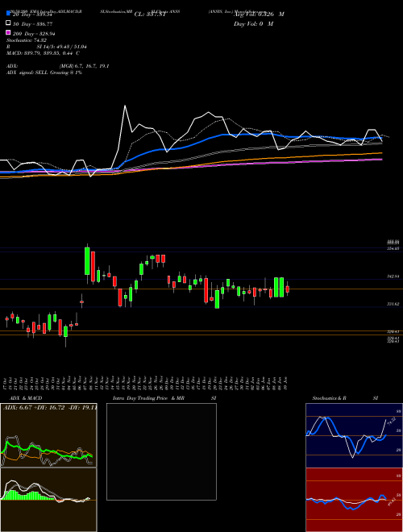Click the tall green candle after the gap
Screen dimensions: 403x532
click(x=87, y=261)
